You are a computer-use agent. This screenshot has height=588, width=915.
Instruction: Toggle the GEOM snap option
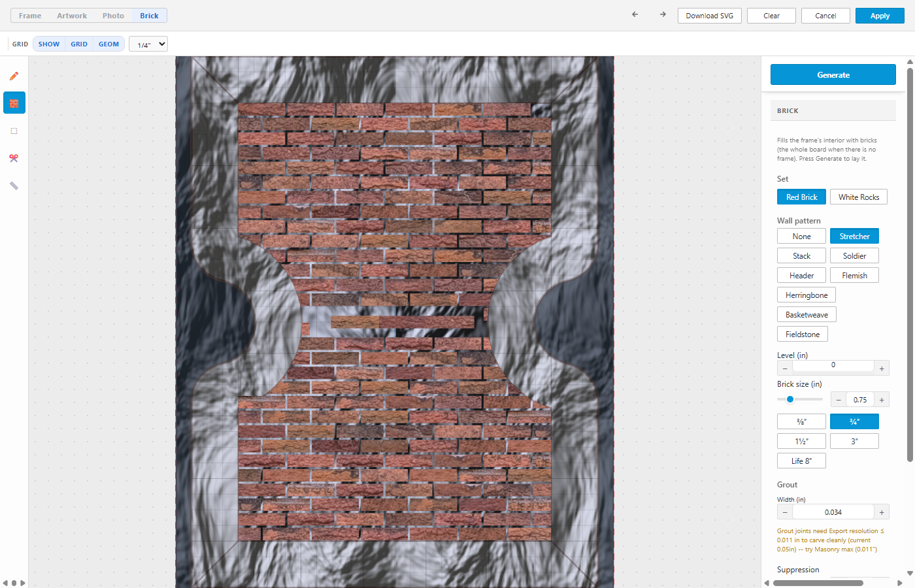pyautogui.click(x=109, y=44)
